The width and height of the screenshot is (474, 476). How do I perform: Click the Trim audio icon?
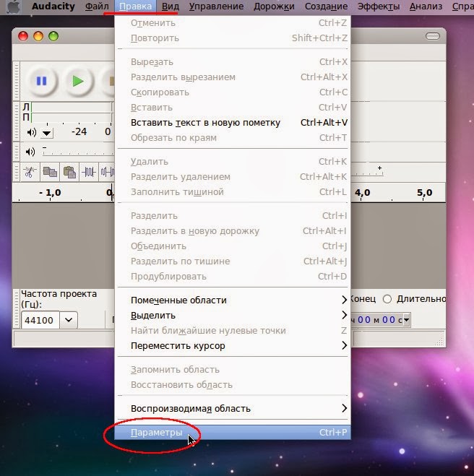click(x=89, y=172)
